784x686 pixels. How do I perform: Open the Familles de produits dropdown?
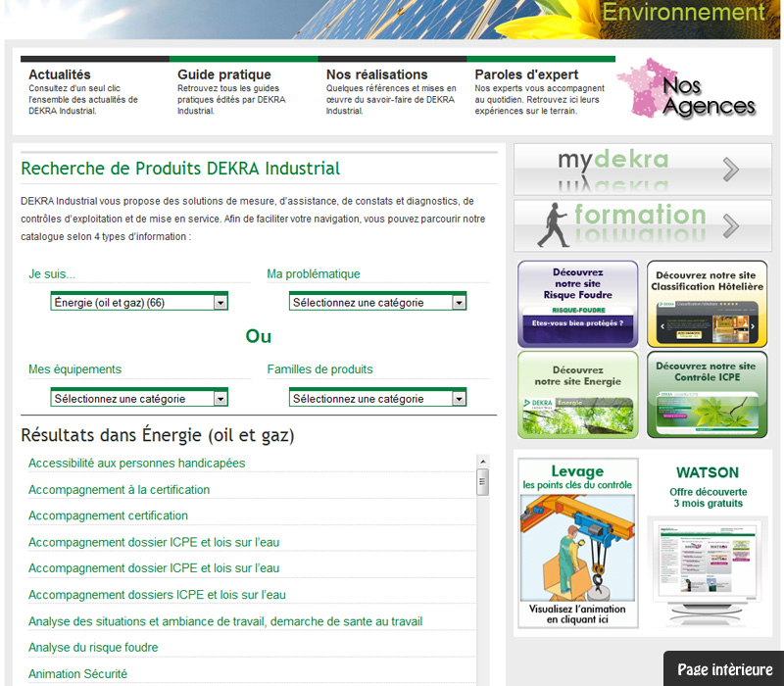(x=377, y=398)
